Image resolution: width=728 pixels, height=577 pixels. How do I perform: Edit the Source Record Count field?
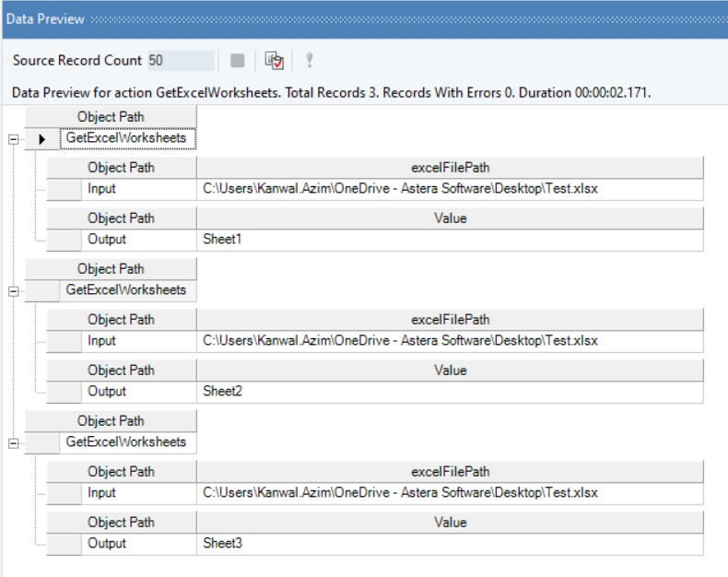click(181, 61)
